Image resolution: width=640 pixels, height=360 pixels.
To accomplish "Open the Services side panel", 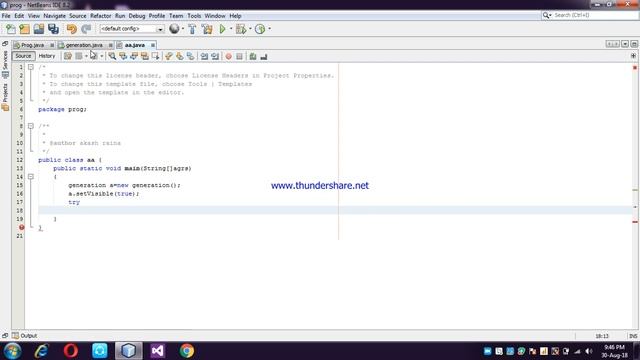I will pos(5,64).
